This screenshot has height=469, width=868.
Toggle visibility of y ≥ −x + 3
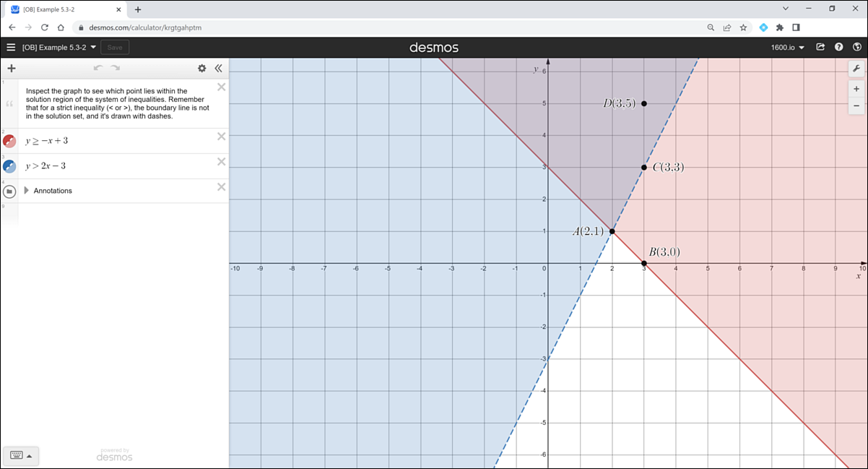tap(9, 141)
